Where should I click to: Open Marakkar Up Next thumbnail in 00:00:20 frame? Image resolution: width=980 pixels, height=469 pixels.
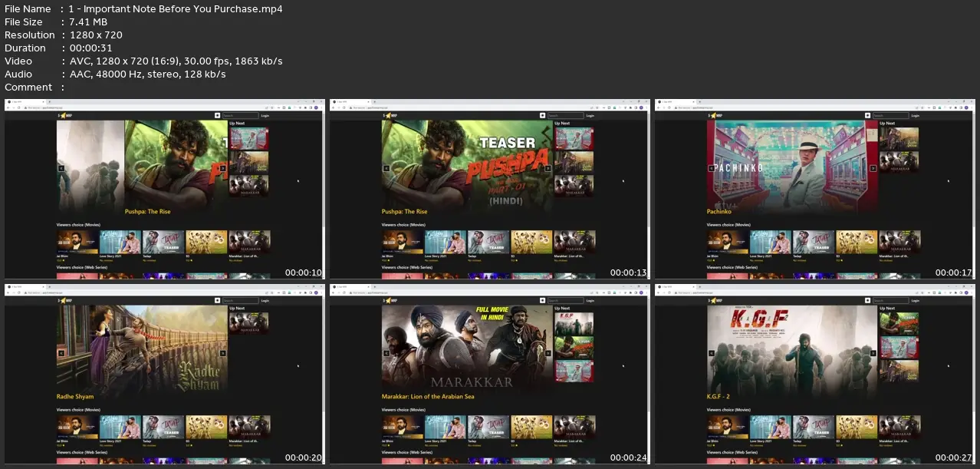pyautogui.click(x=249, y=323)
